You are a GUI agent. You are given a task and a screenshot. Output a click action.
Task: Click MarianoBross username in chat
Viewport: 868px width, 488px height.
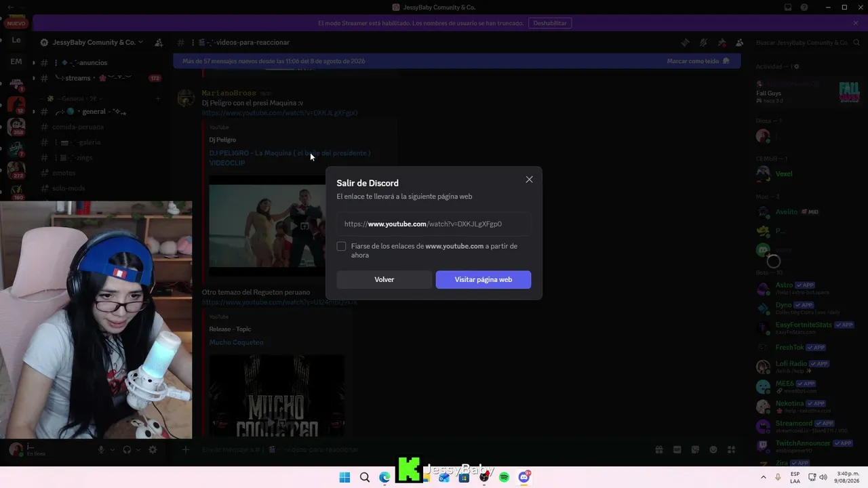pyautogui.click(x=229, y=93)
